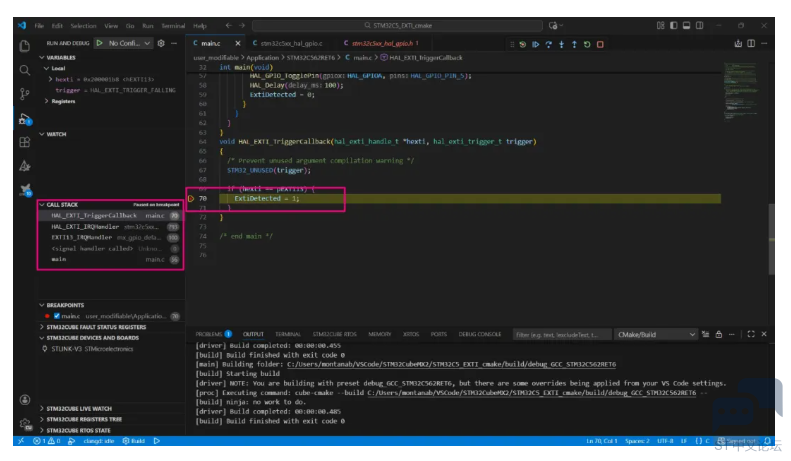Open the Terminal menu
Screen dimensions: 791x461
(173, 26)
